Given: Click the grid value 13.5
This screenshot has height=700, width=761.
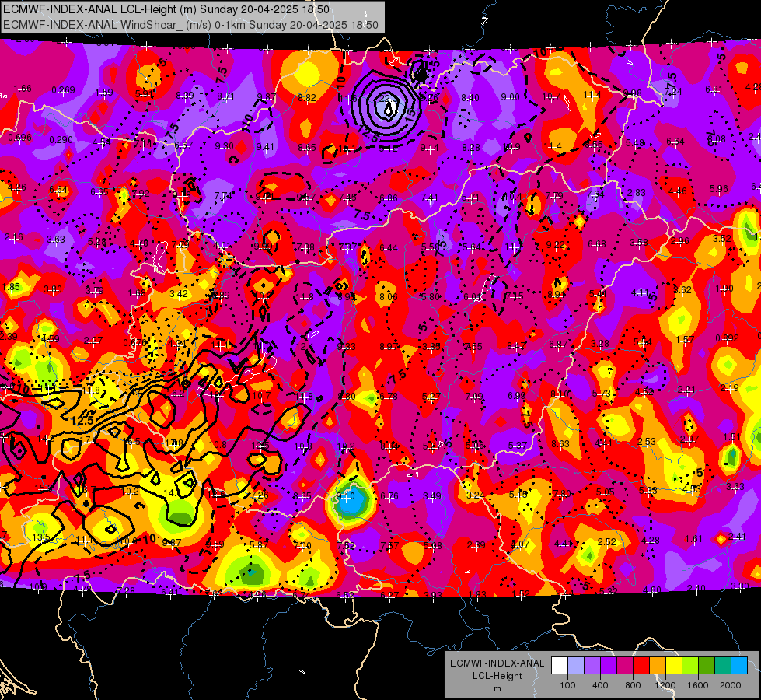Looking at the screenshot, I should 40,537.
